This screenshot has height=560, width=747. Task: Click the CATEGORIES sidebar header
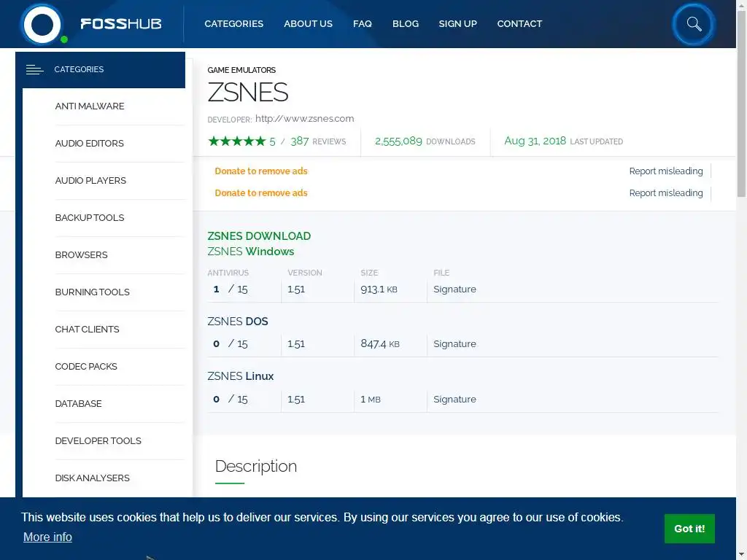click(x=100, y=69)
